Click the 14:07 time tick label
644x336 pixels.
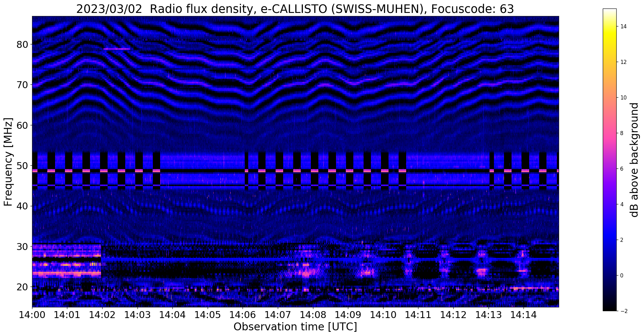pyautogui.click(x=278, y=314)
